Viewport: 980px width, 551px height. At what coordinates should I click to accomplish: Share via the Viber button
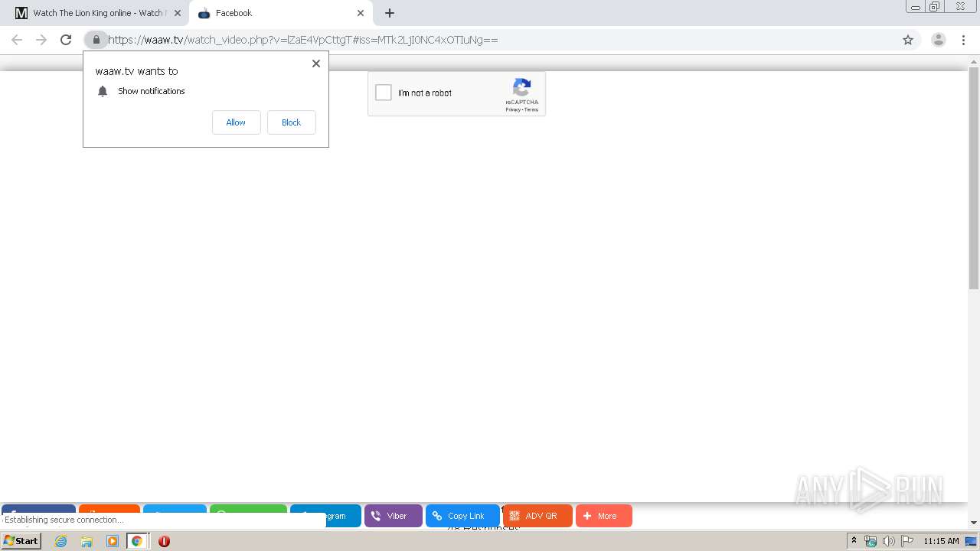tap(394, 516)
